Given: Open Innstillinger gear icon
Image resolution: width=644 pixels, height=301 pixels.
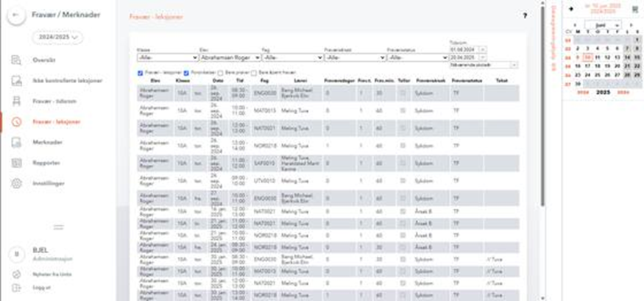Looking at the screenshot, I should coord(16,183).
